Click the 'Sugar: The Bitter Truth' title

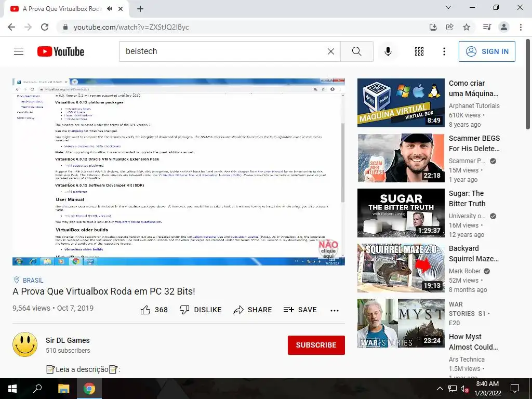467,198
